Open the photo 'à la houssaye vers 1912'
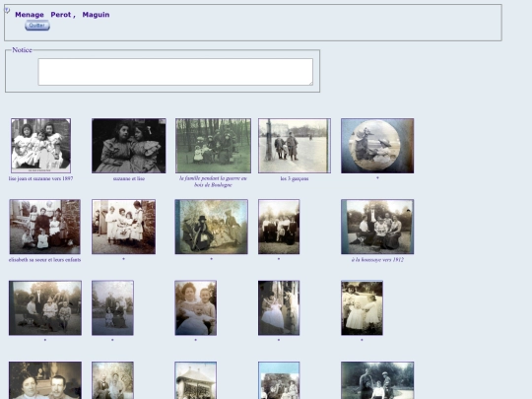This screenshot has width=532, height=399. pyautogui.click(x=377, y=227)
